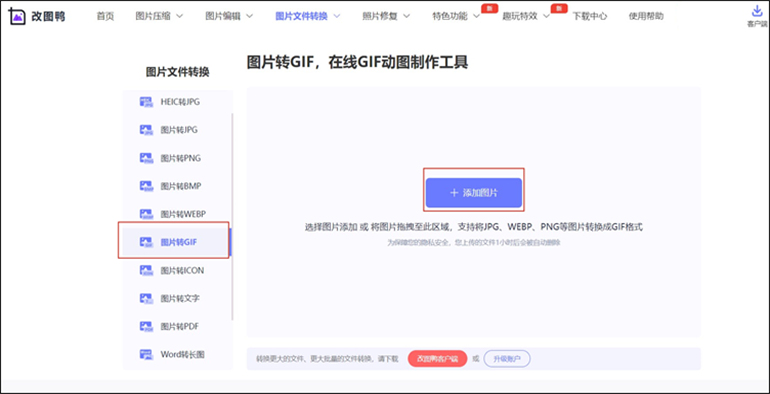The image size is (770, 394).
Task: Click the 客户端 download icon
Action: coord(757,12)
